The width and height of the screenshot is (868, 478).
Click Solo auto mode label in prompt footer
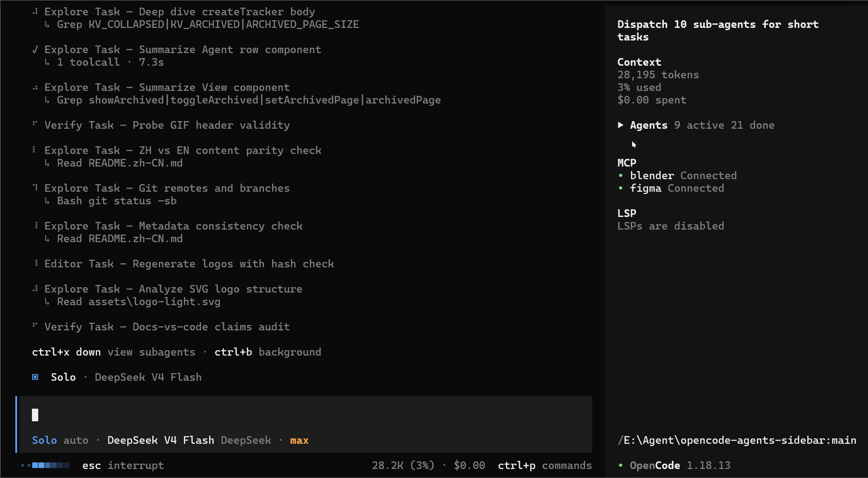click(x=60, y=440)
